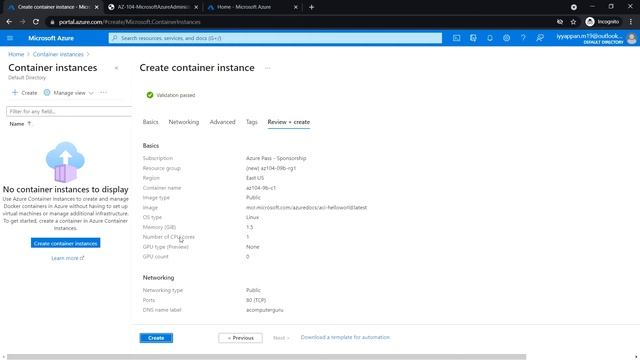Click the Microsoft Azure logo text
Viewport: 640px width, 360px height.
tap(51, 38)
